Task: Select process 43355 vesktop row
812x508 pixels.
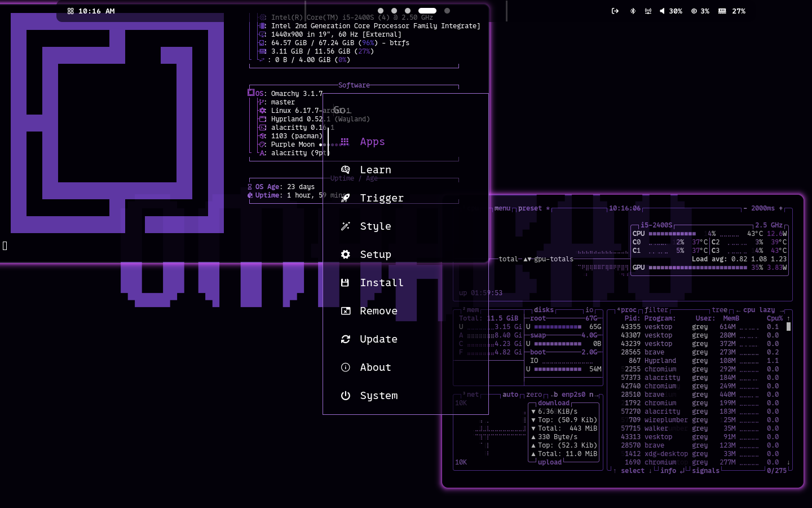Action: [x=699, y=327]
